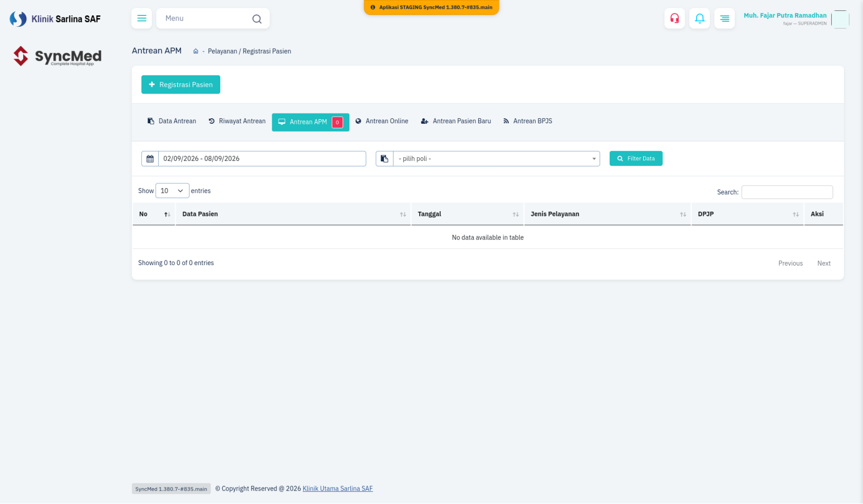
Task: Go to Previous table page
Action: (x=790, y=264)
